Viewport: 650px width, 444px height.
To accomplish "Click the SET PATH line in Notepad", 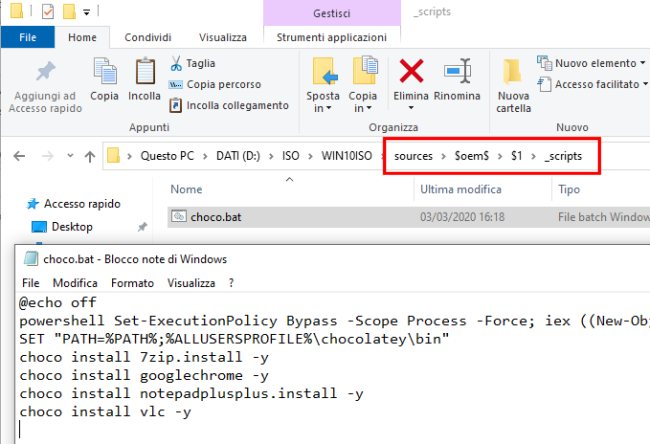I will (234, 339).
